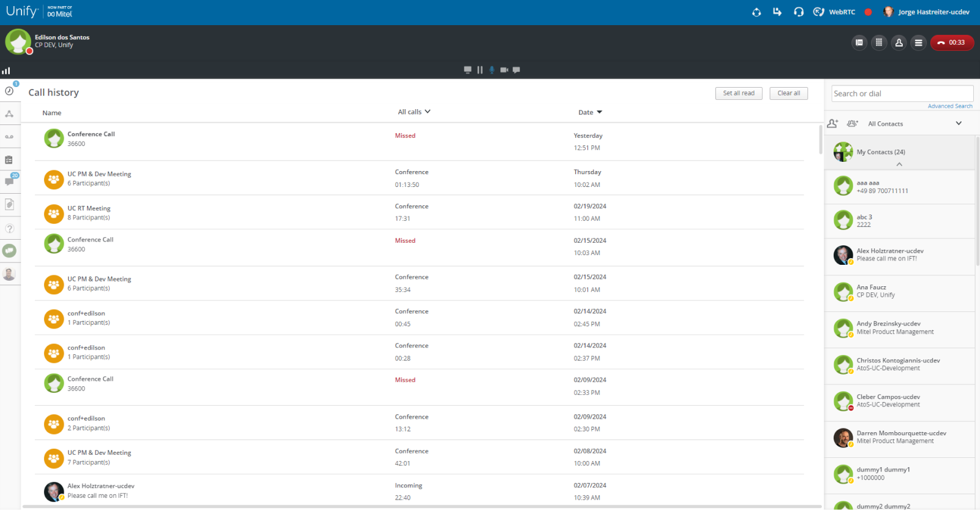Image resolution: width=980 pixels, height=518 pixels.
Task: Toggle hold with the pause icon
Action: point(480,70)
